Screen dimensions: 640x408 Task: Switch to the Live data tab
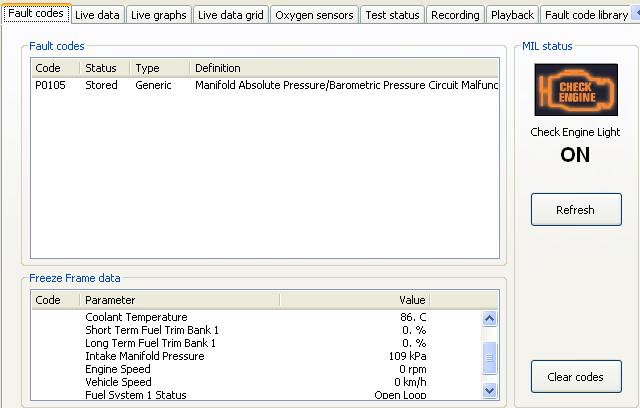tap(97, 15)
